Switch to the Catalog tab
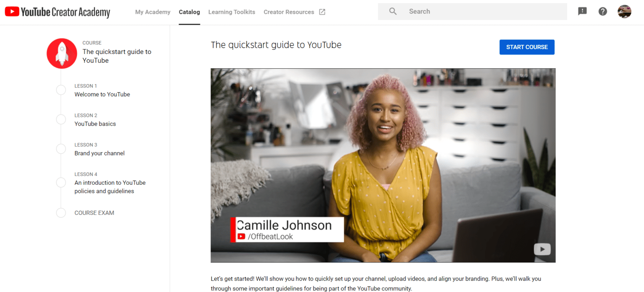The height and width of the screenshot is (292, 644). [189, 12]
